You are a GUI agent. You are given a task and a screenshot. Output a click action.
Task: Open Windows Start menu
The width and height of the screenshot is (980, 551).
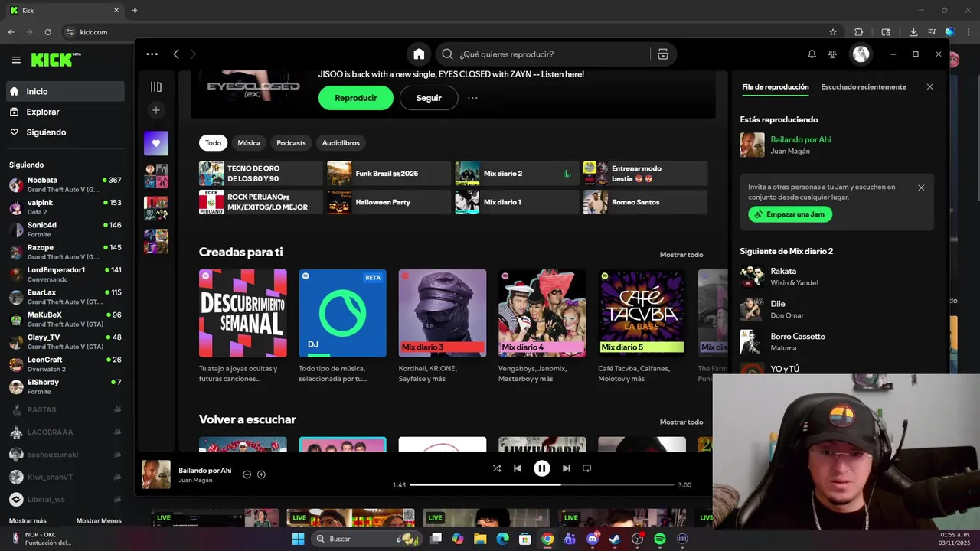click(x=299, y=539)
